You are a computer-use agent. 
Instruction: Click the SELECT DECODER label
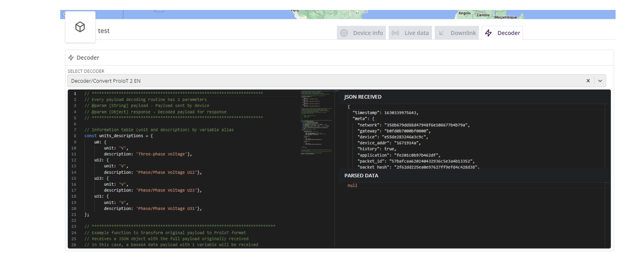86,71
